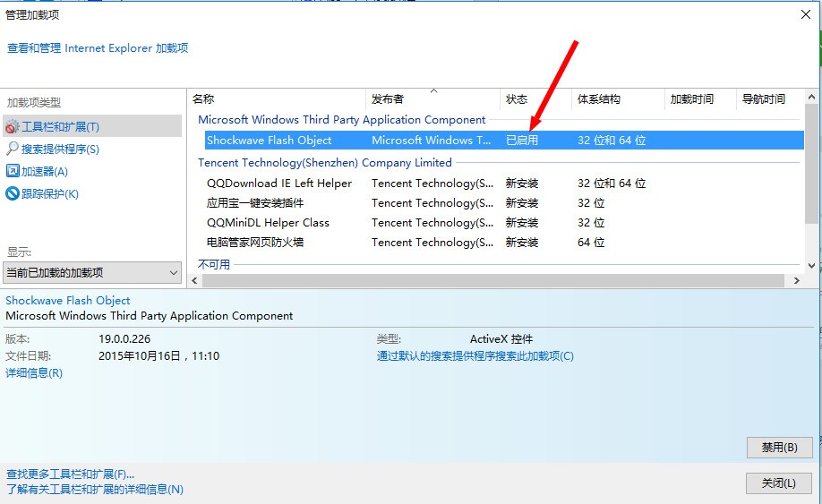
Task: Sort list by 发布者 column header
Action: pyautogui.click(x=388, y=99)
